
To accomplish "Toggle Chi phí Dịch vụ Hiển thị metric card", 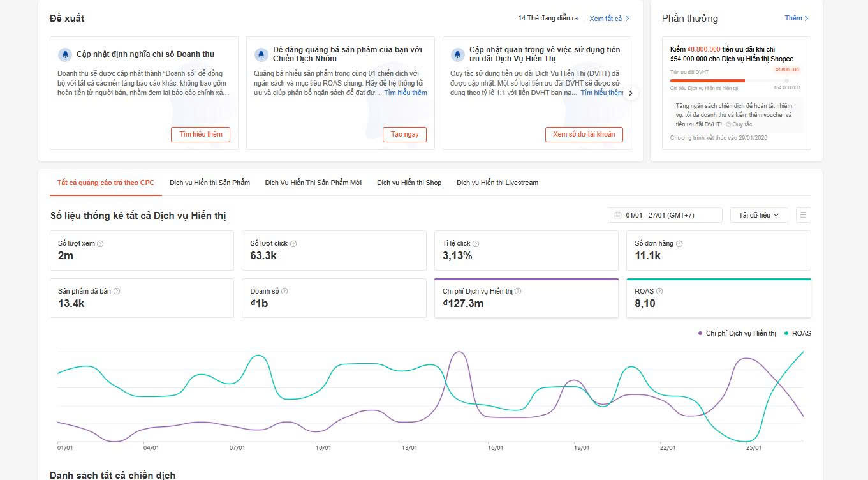I will tap(526, 298).
